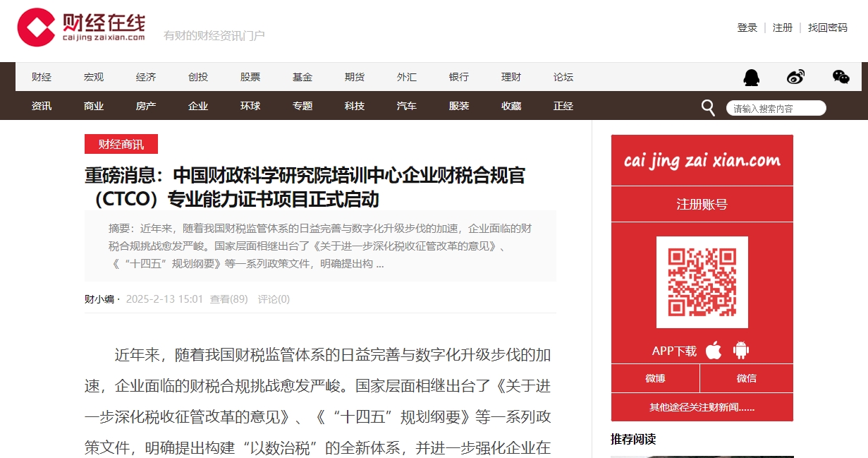Open 找回密码 to recover password

pos(826,28)
